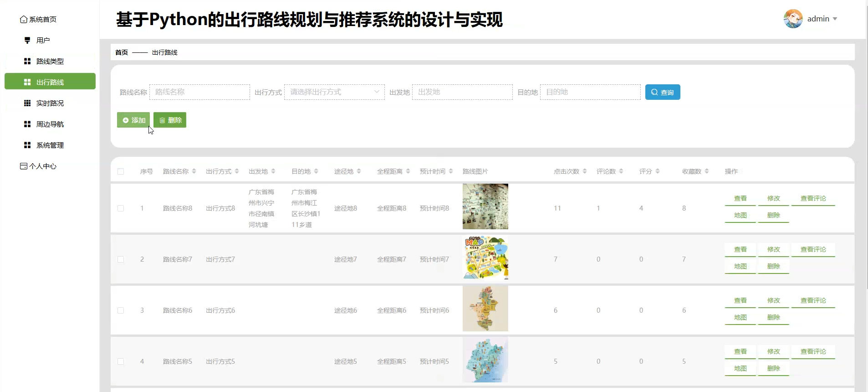
Task: Open 系统管理 menu item
Action: (x=50, y=145)
